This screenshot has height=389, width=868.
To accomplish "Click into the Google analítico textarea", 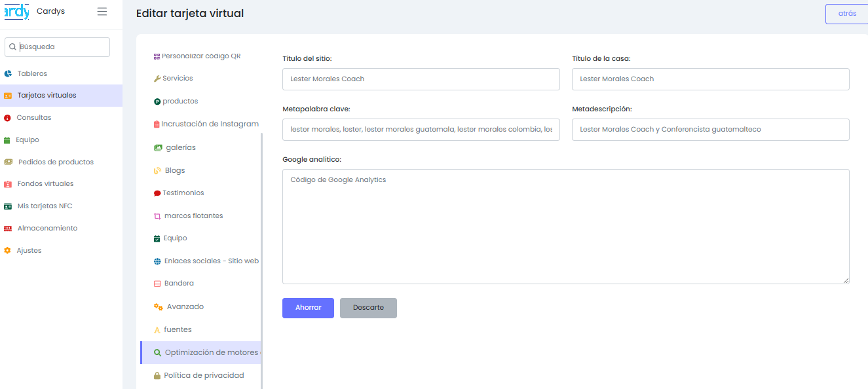I will pos(565,227).
